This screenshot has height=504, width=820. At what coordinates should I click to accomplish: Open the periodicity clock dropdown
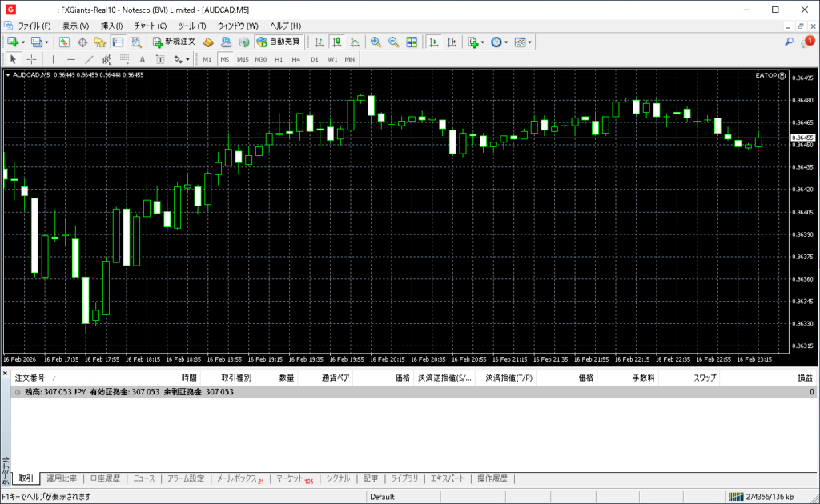506,42
